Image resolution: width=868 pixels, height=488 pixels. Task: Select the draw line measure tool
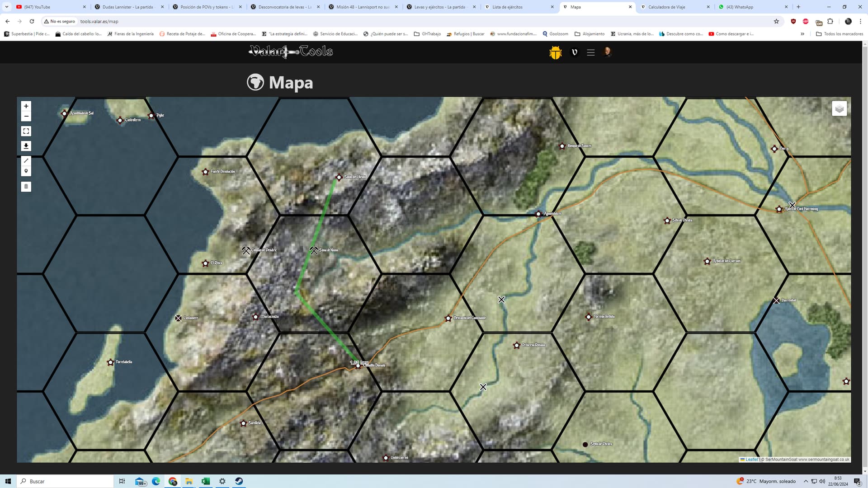[26, 160]
